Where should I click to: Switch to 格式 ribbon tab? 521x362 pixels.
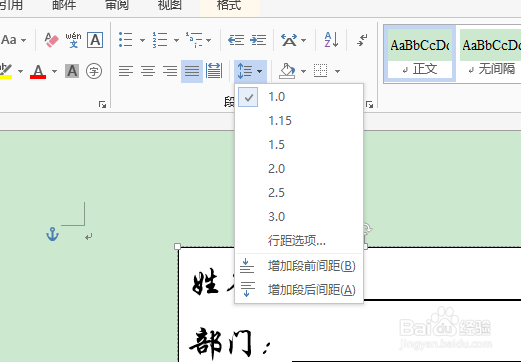229,6
